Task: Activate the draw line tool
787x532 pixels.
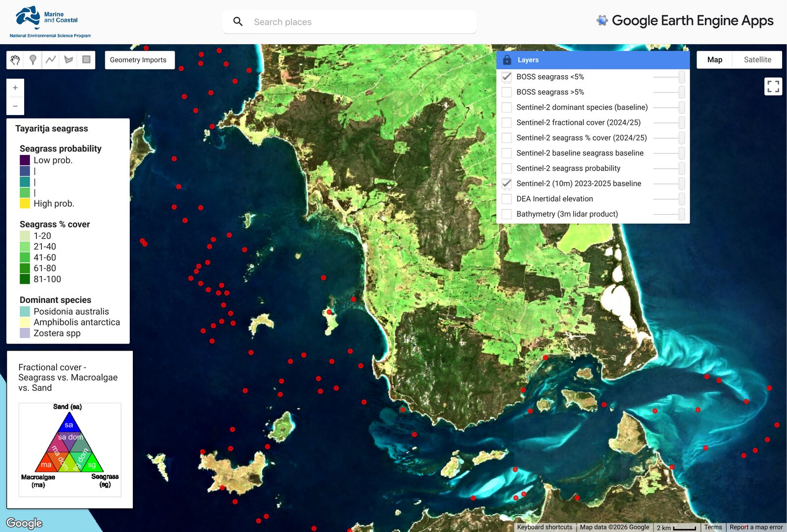Action: (51, 60)
